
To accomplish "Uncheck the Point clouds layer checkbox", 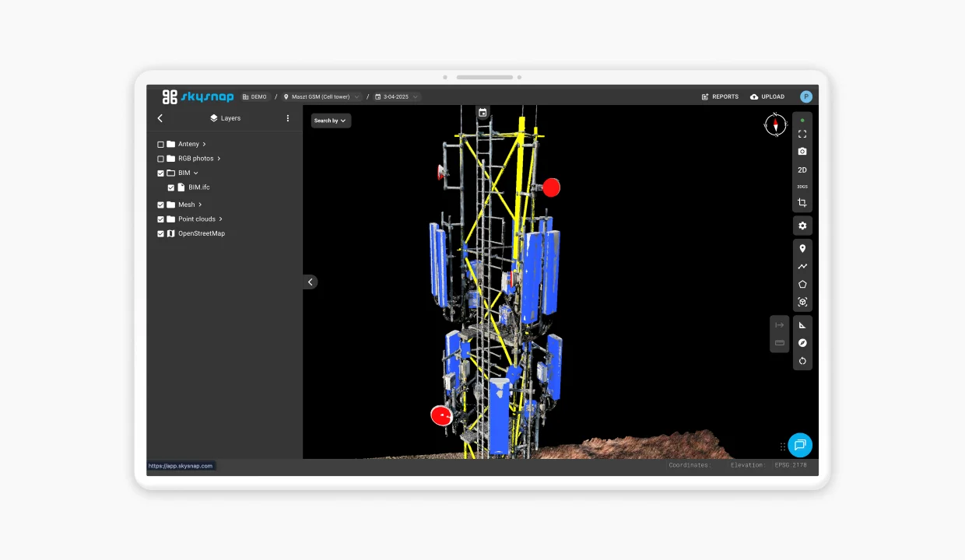I will pos(161,219).
